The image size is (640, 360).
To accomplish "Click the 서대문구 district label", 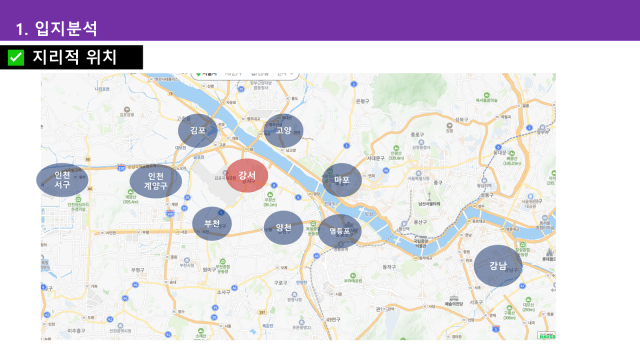I will [x=376, y=158].
